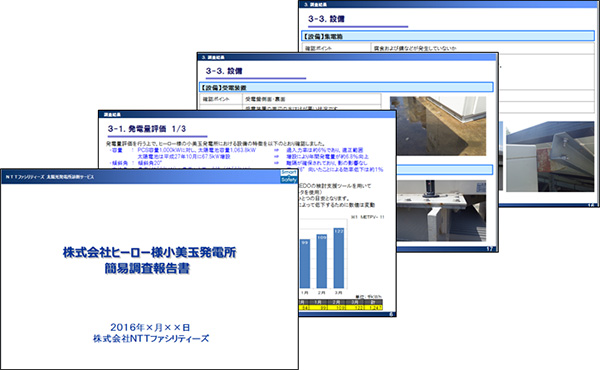This screenshot has width=600, height=370.
Task: Click 確認ポイント cell on 集電箱 slide
Action: coord(336,49)
